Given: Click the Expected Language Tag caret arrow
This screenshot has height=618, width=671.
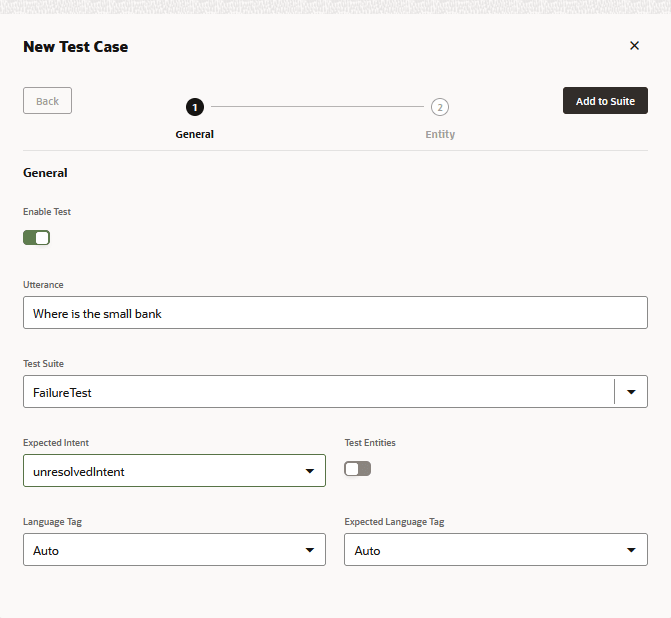Looking at the screenshot, I should (x=631, y=550).
